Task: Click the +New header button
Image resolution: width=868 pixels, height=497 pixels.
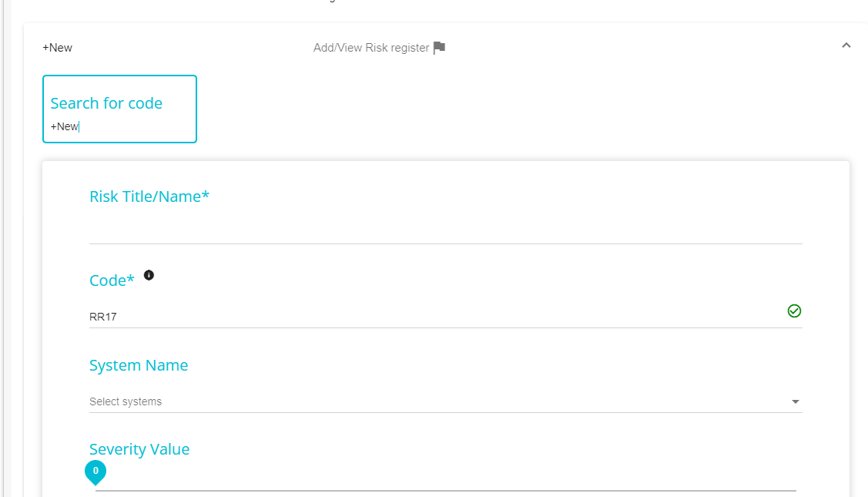Action: 58,48
